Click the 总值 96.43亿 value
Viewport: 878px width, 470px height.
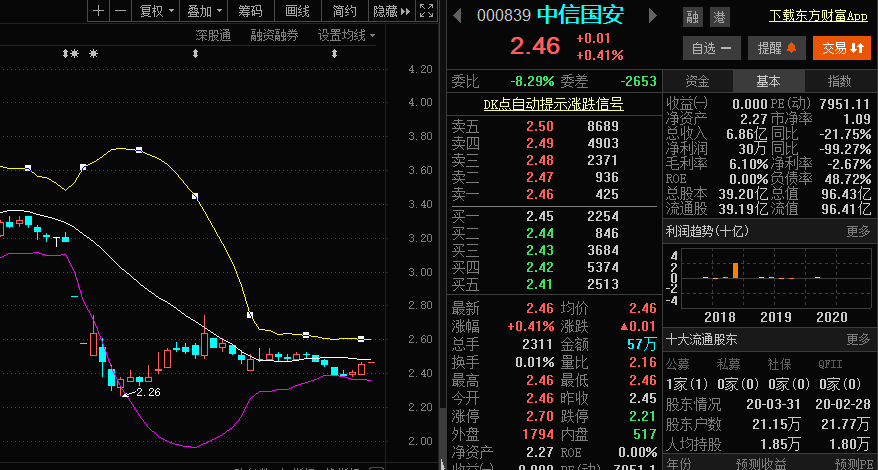coord(848,194)
